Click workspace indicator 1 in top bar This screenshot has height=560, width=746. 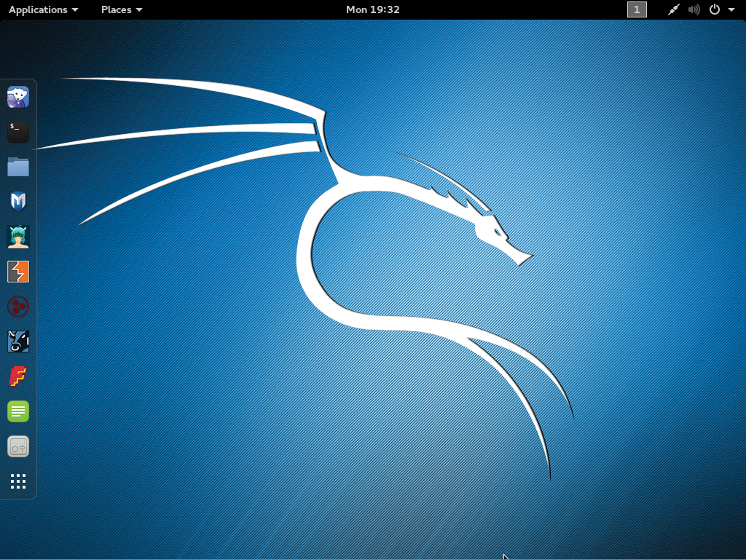[x=637, y=9]
